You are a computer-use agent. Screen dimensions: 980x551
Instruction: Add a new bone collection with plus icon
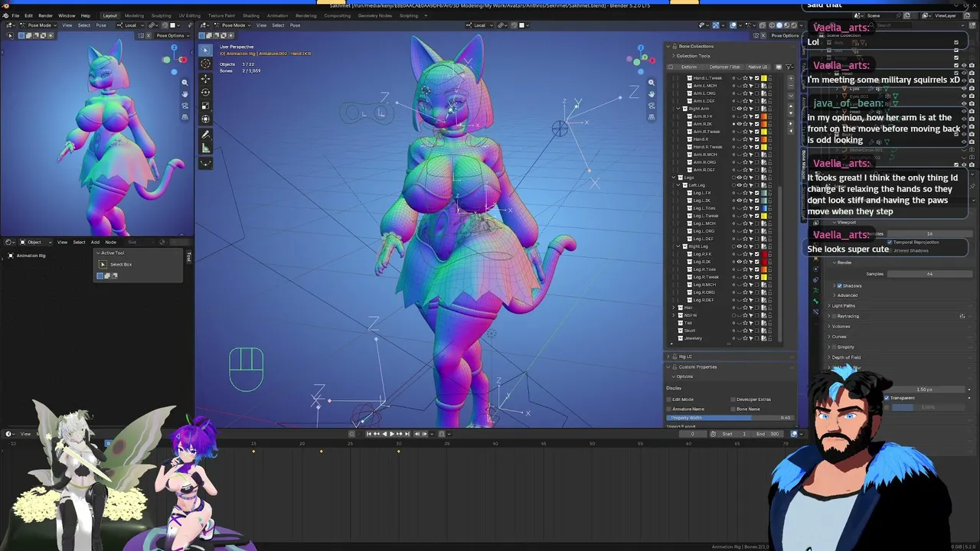(791, 78)
